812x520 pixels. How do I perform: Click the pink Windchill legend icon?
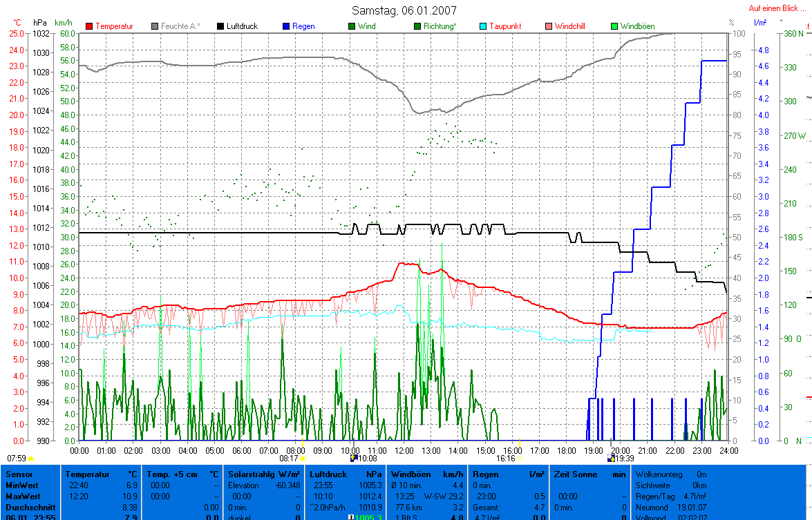click(x=549, y=26)
